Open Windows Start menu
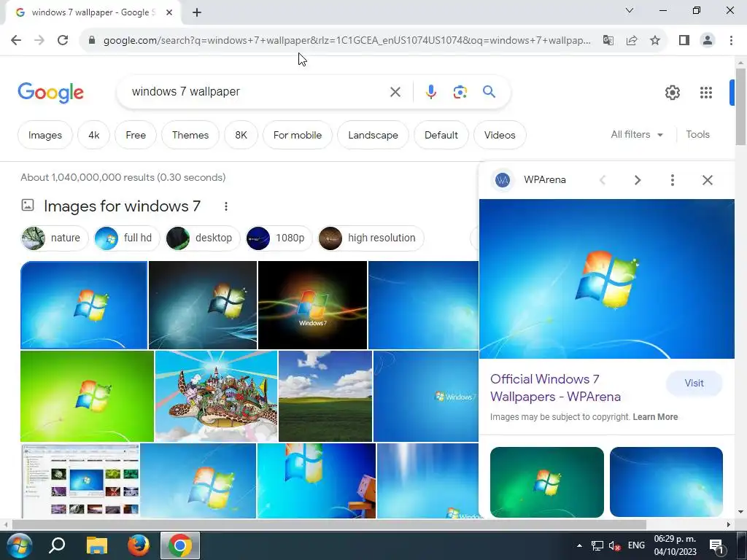 click(19, 545)
